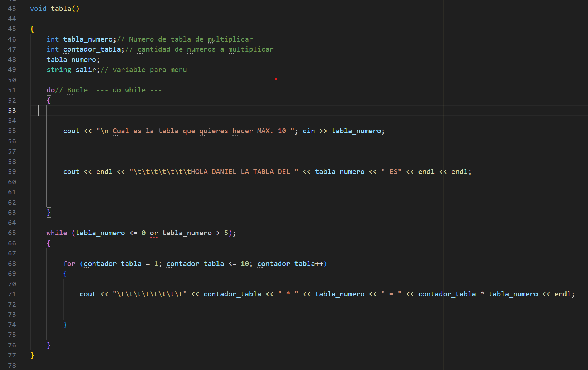Click line number 53 highlighted in the gutter
The image size is (588, 370).
(12, 110)
